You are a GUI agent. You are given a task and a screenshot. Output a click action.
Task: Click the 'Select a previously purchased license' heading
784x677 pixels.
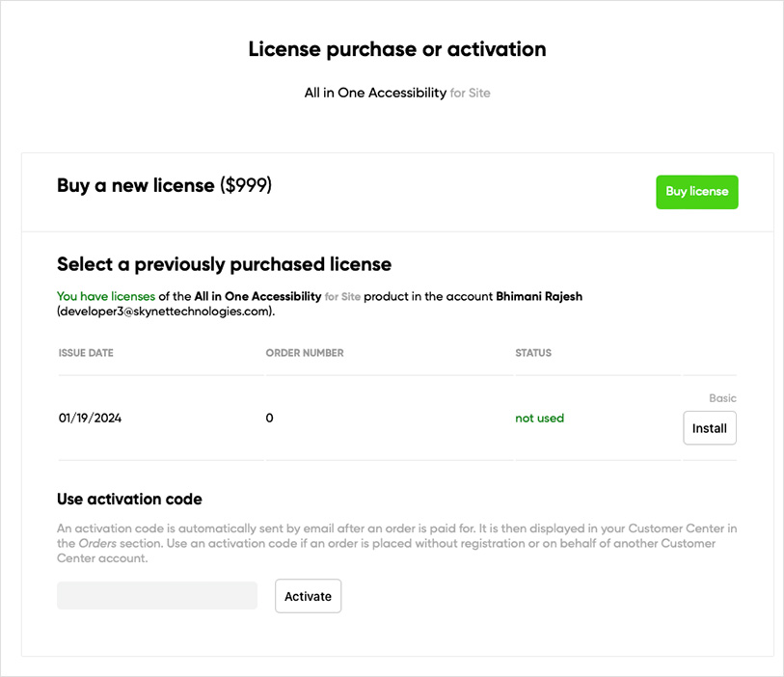(224, 264)
